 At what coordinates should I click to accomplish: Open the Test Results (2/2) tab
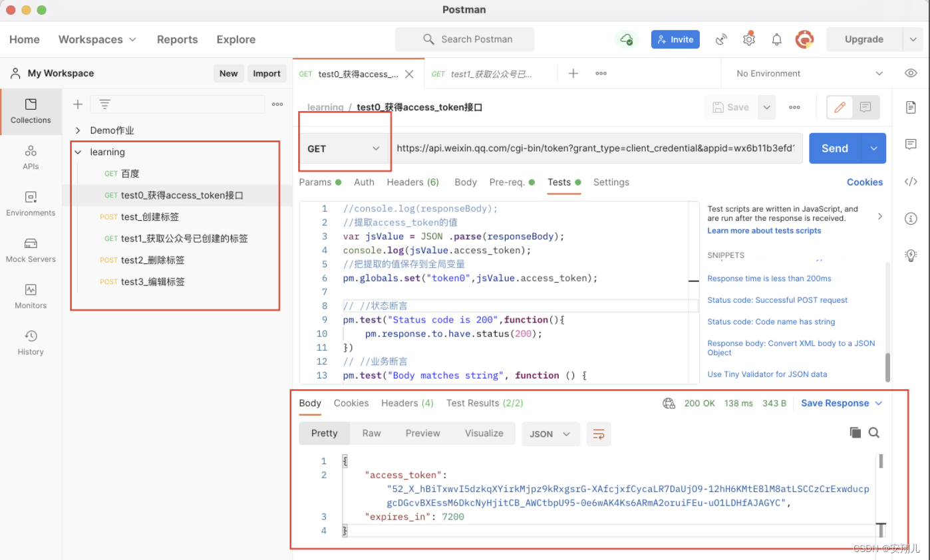tap(484, 403)
